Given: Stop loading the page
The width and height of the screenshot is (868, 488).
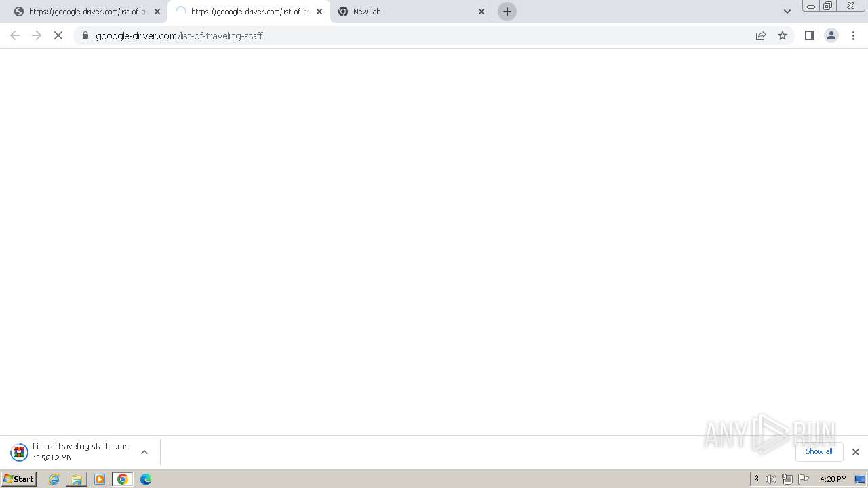Looking at the screenshot, I should pyautogui.click(x=58, y=35).
